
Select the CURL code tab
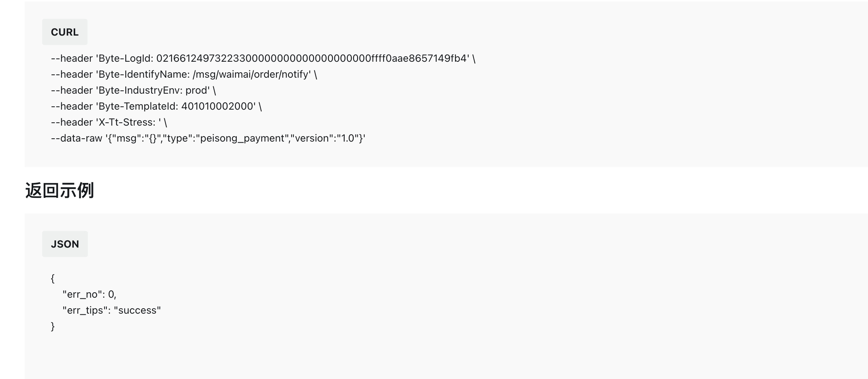click(x=65, y=32)
